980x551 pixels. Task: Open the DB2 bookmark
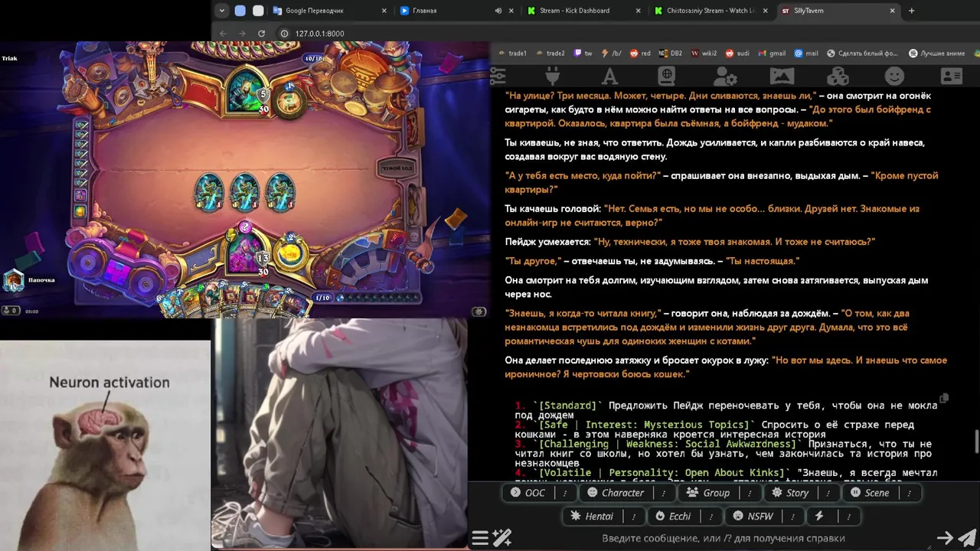pos(670,54)
